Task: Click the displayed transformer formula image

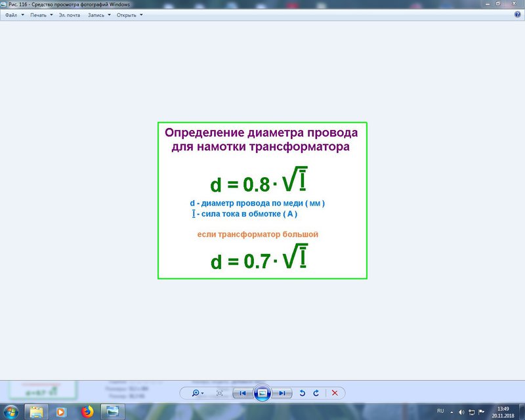Action: 262,200
